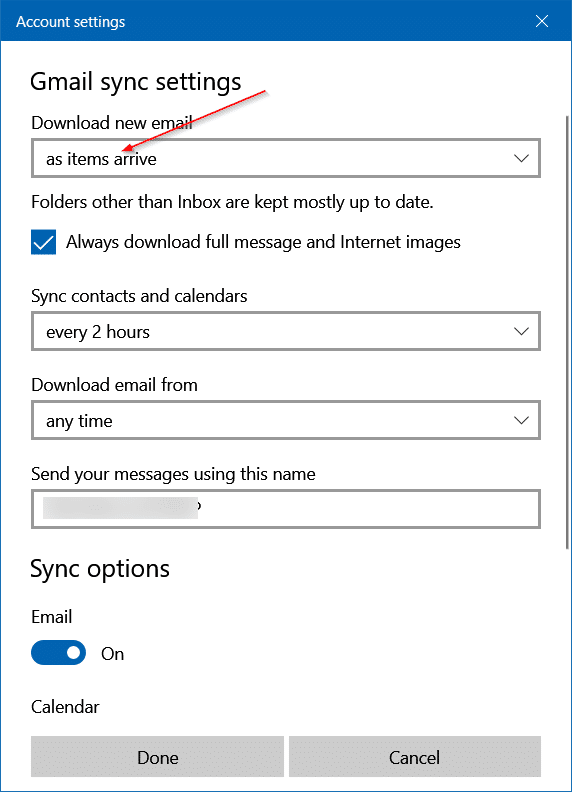
Task: Click the Calendar label
Action: (65, 707)
